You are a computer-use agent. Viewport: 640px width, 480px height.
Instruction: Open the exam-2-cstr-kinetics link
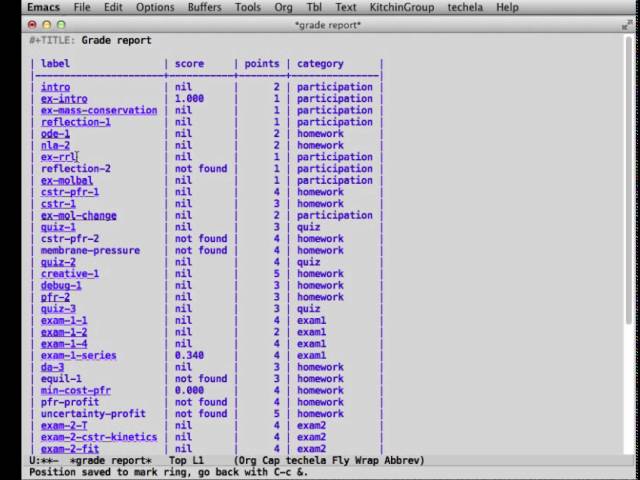(99, 437)
